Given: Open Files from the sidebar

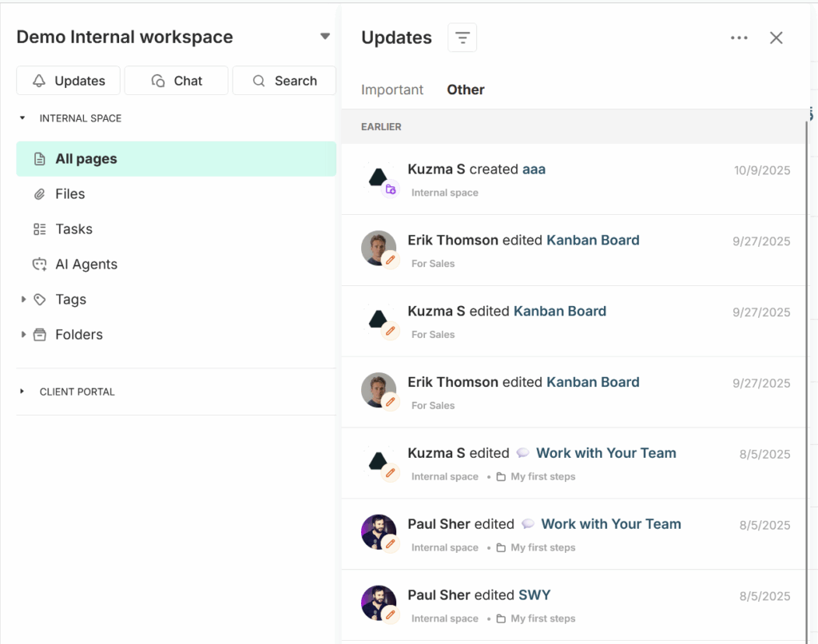Looking at the screenshot, I should 69,194.
